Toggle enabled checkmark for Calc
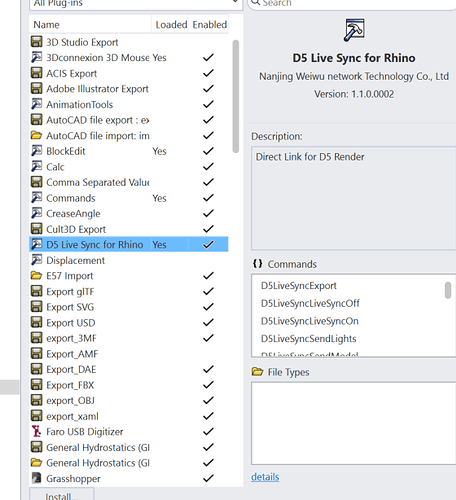 tap(208, 167)
